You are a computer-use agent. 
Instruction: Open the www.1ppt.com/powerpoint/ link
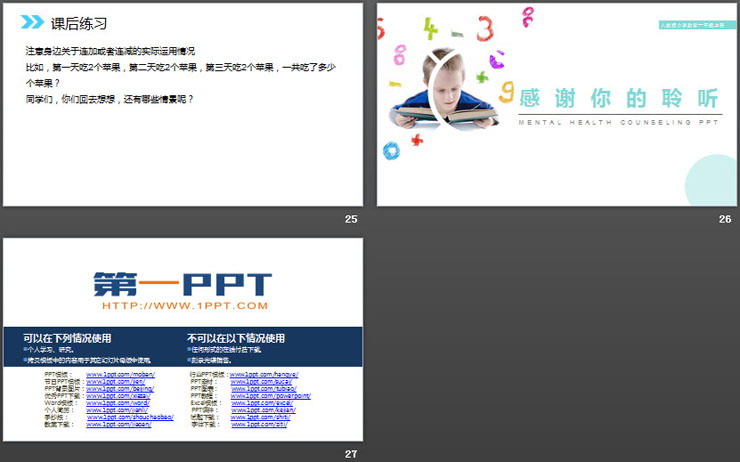pos(271,396)
